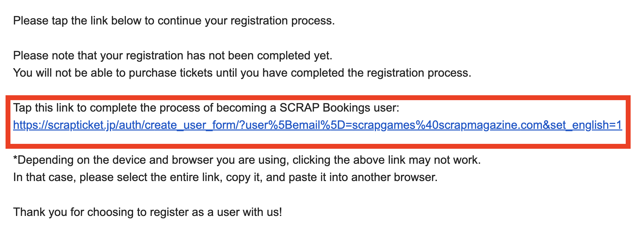
Task: Click the words 'continue your registration process'
Action: pos(246,21)
